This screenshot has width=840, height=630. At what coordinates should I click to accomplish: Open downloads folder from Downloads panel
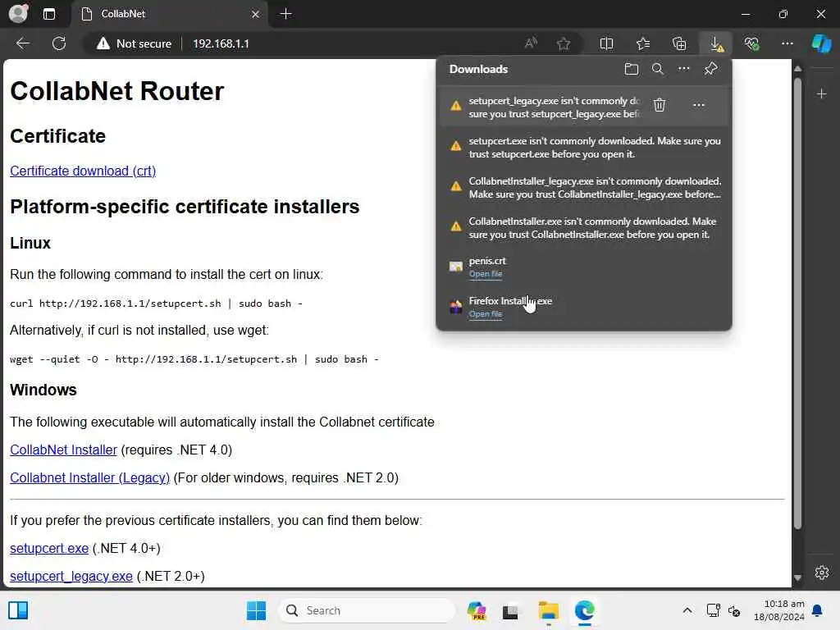click(x=631, y=69)
